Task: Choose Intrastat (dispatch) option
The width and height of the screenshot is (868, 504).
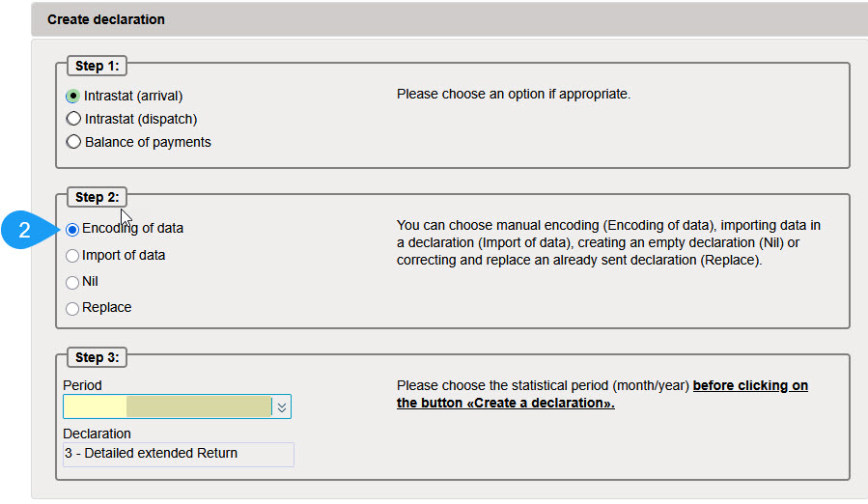Action: (73, 119)
